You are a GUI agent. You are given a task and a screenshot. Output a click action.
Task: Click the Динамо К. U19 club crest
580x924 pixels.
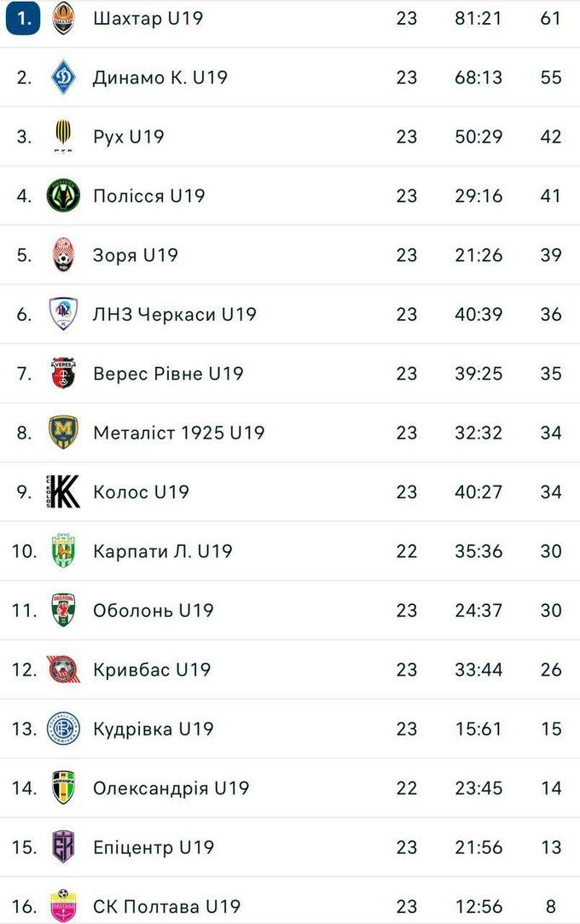coord(63,77)
